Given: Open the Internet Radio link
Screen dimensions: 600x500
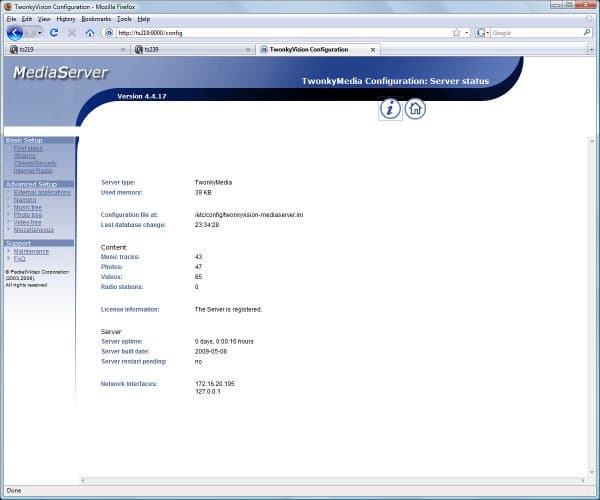Looking at the screenshot, I should click(x=33, y=171).
